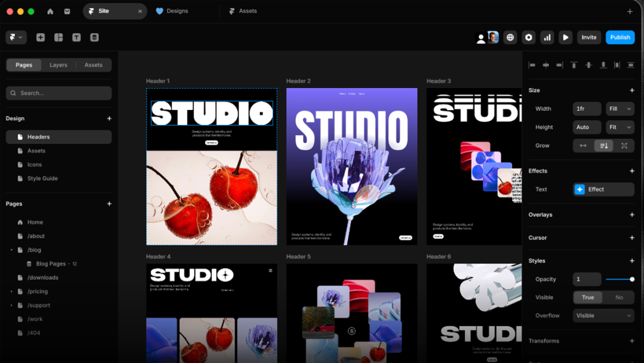The width and height of the screenshot is (644, 363).
Task: Click the Invite button
Action: [589, 38]
